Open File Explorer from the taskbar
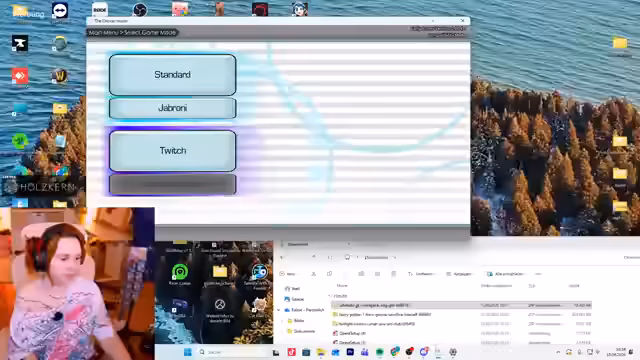The width and height of the screenshot is (640, 360). (321, 352)
